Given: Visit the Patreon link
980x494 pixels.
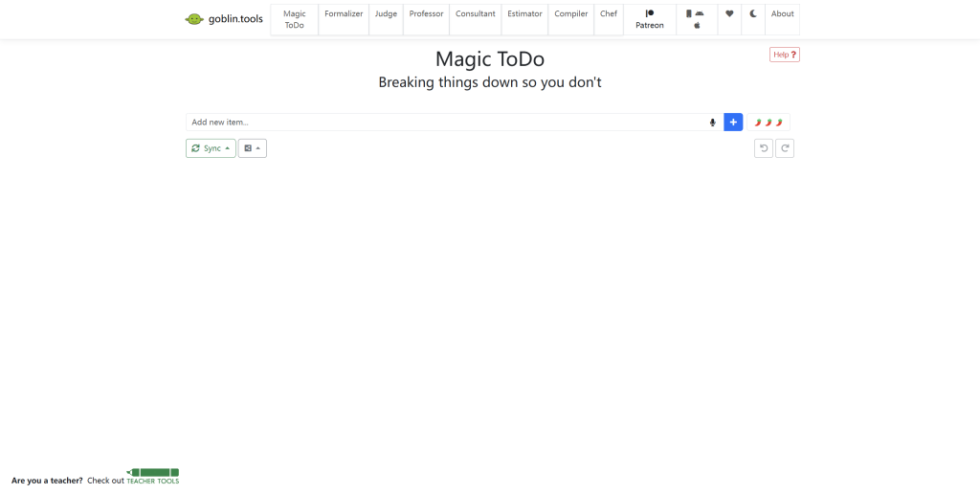Looking at the screenshot, I should [x=650, y=19].
